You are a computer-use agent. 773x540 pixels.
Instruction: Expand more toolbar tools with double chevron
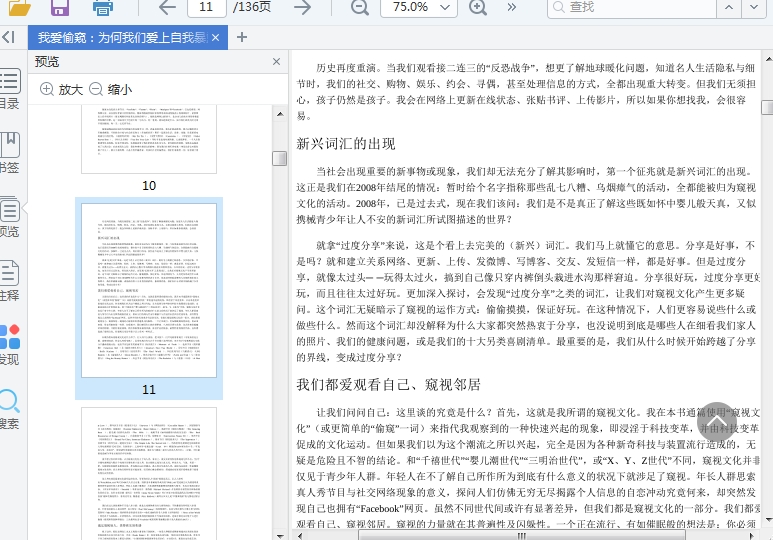(512, 7)
